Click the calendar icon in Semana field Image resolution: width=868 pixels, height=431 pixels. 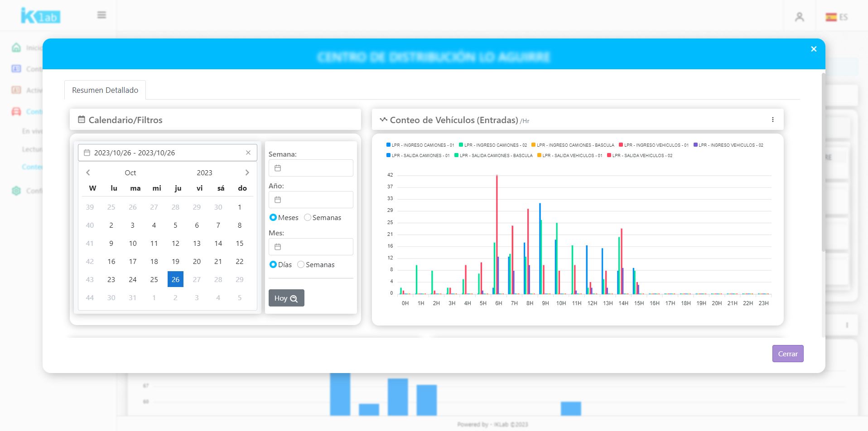click(278, 168)
